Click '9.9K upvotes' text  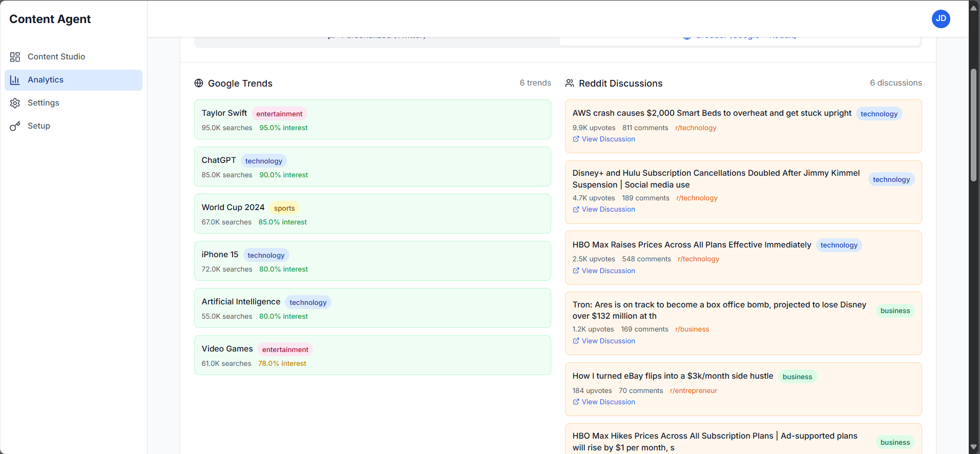[x=594, y=128]
